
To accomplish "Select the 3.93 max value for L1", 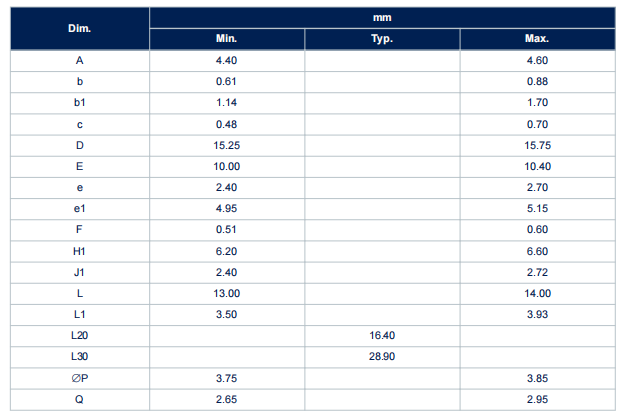I will tap(537, 314).
